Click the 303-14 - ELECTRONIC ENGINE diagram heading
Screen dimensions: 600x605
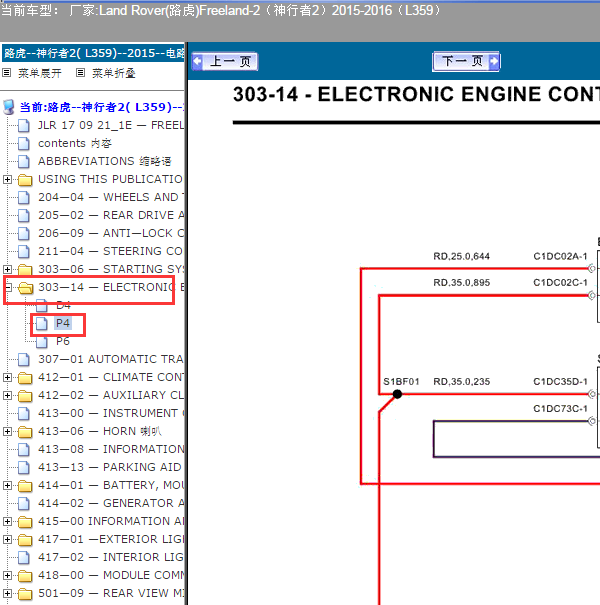point(416,95)
